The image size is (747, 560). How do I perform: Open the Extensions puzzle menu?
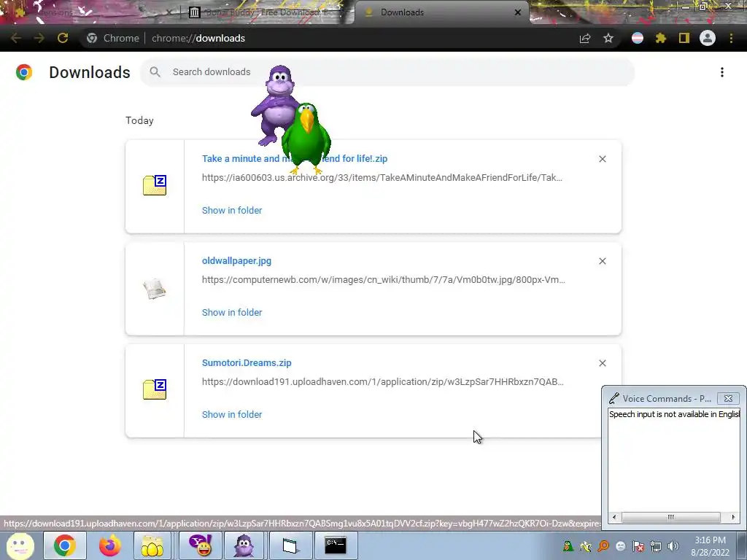(660, 38)
